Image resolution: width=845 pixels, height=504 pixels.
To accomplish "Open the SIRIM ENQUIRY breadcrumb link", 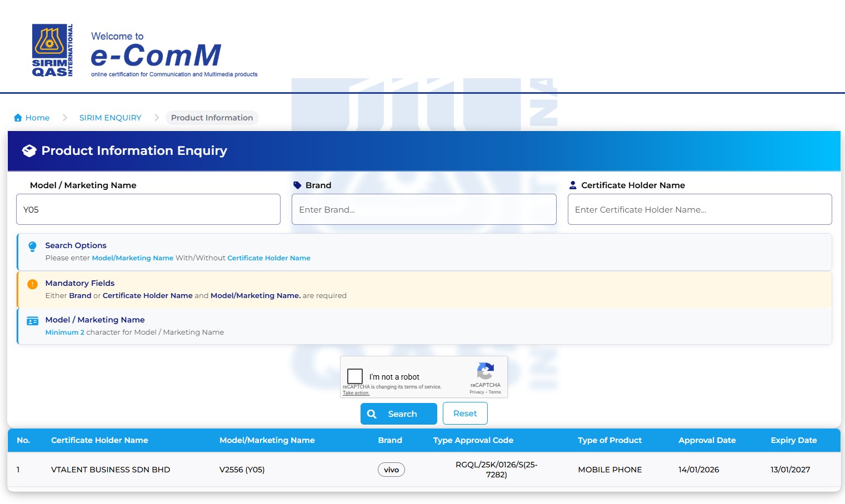I will click(x=110, y=118).
